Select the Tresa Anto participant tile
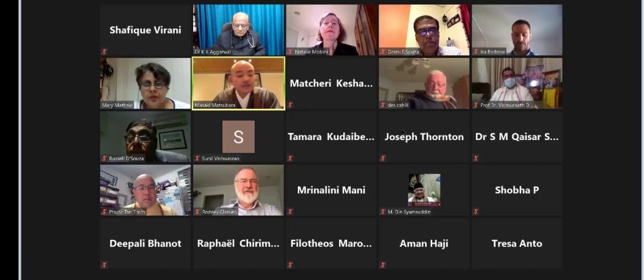 pyautogui.click(x=517, y=244)
